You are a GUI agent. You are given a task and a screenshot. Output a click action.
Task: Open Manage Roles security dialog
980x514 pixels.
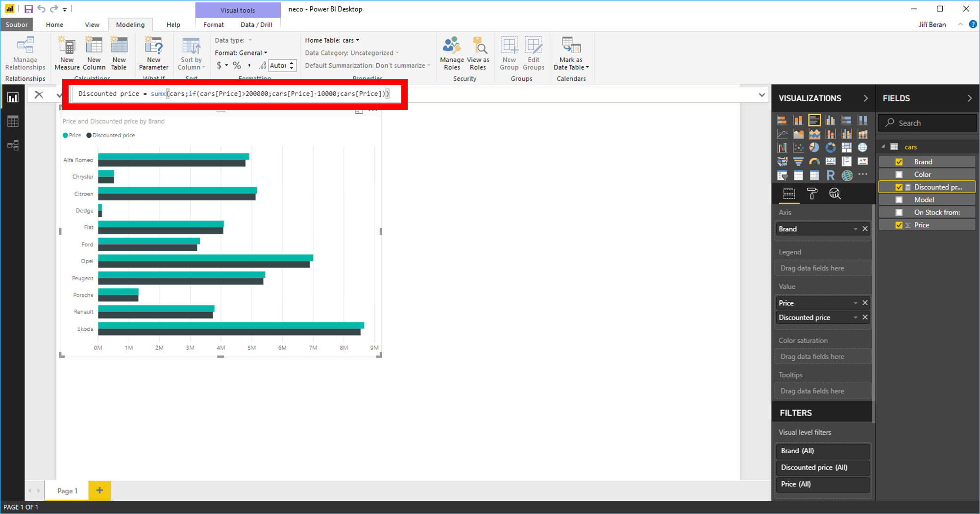pyautogui.click(x=452, y=54)
